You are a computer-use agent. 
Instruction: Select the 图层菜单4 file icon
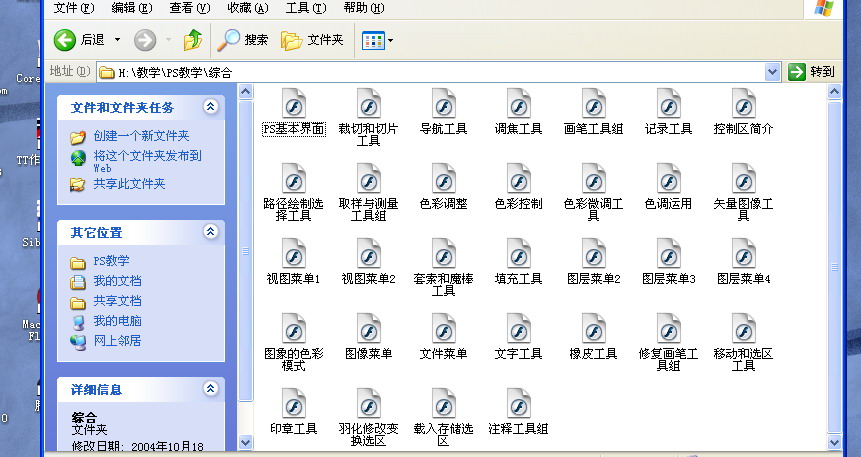743,254
